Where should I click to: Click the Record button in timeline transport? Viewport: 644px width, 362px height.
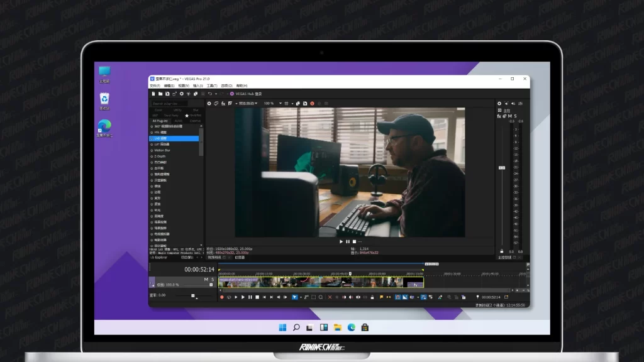click(221, 297)
